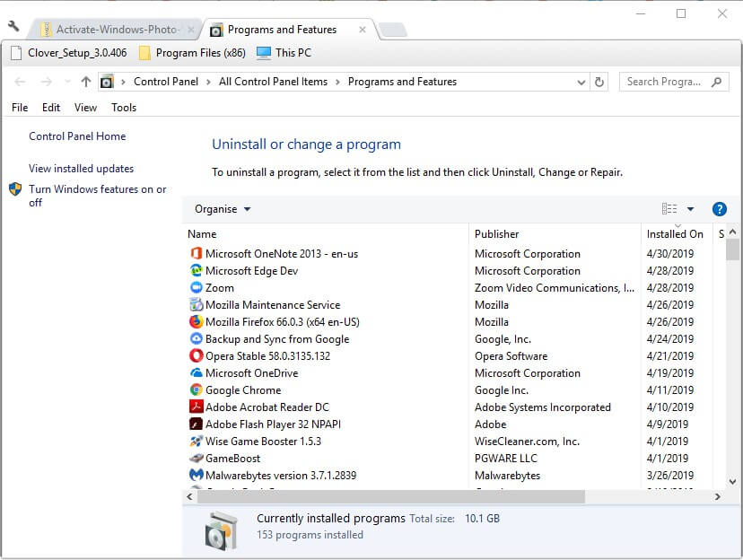Select Malwarebytes version 3.7.1.2839 row
743x560 pixels.
click(x=454, y=476)
